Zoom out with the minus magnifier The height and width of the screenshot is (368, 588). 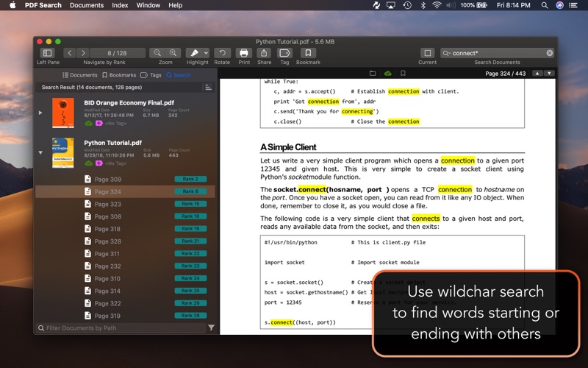(157, 53)
